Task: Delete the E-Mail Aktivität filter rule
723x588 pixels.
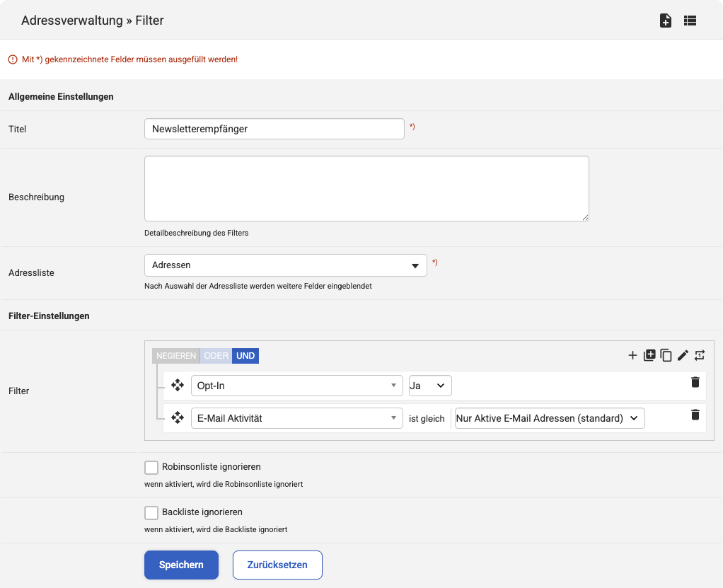Action: coord(695,415)
